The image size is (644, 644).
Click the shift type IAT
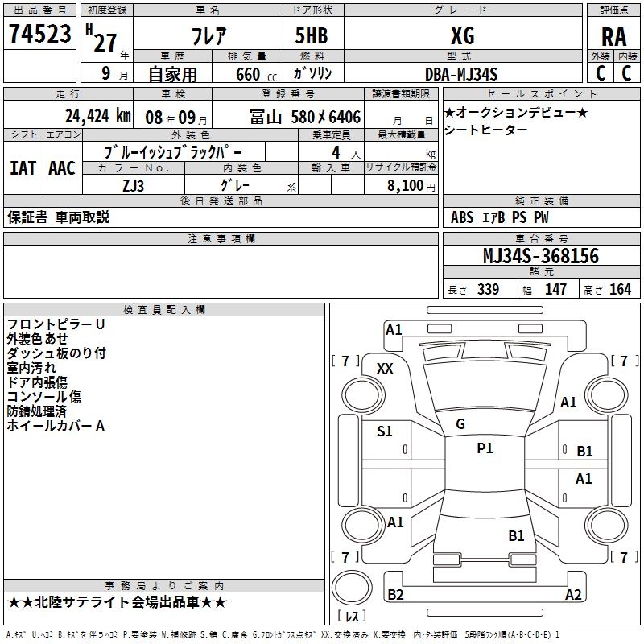coord(23,168)
